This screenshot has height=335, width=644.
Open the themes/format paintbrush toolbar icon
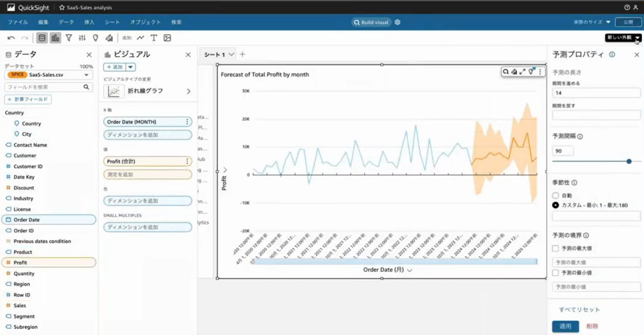[x=109, y=38]
